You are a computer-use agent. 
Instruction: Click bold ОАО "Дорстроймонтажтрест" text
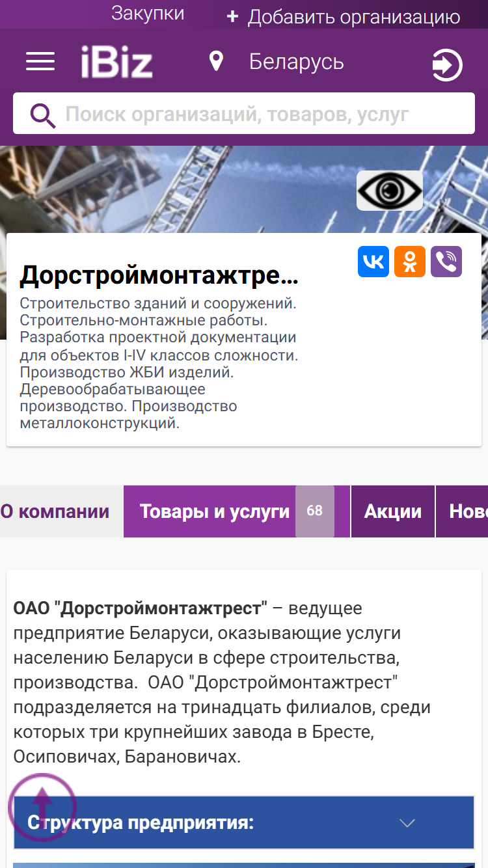tap(141, 608)
